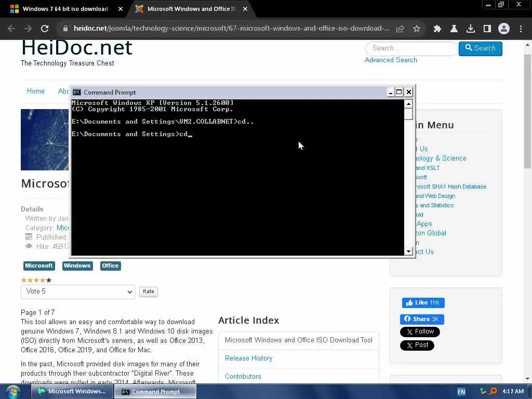Viewport: 532px width, 399px height.
Task: Click the orange magnifier tray icon
Action: click(494, 391)
